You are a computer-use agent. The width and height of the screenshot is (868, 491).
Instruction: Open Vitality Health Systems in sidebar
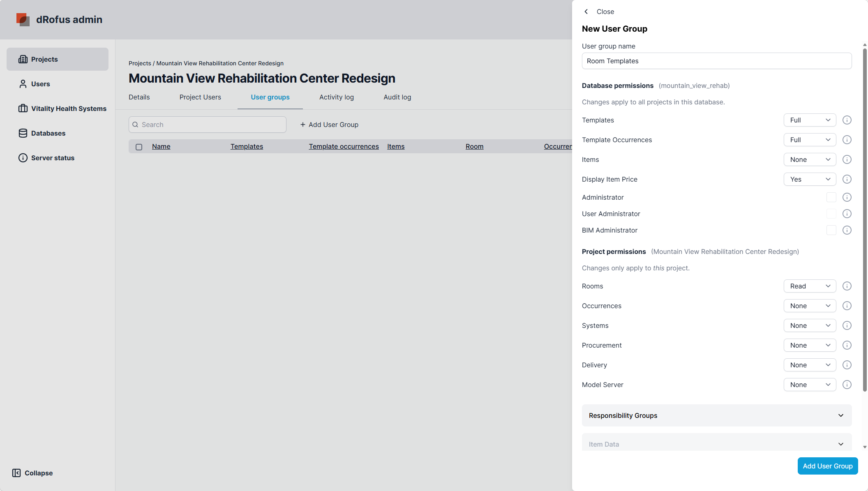pos(58,108)
